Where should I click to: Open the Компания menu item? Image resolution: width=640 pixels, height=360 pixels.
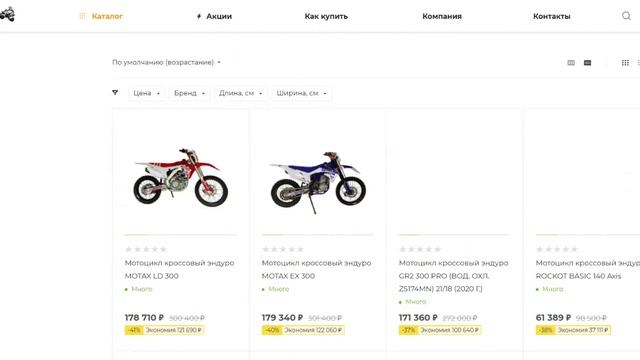442,16
